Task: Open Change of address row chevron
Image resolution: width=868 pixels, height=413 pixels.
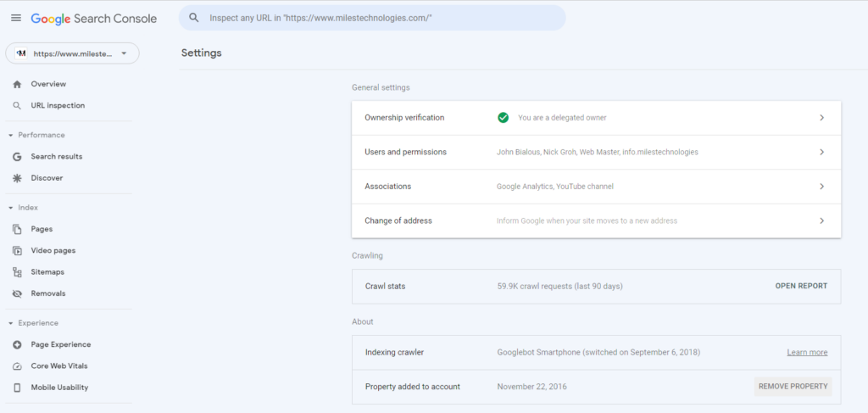Action: [x=822, y=220]
